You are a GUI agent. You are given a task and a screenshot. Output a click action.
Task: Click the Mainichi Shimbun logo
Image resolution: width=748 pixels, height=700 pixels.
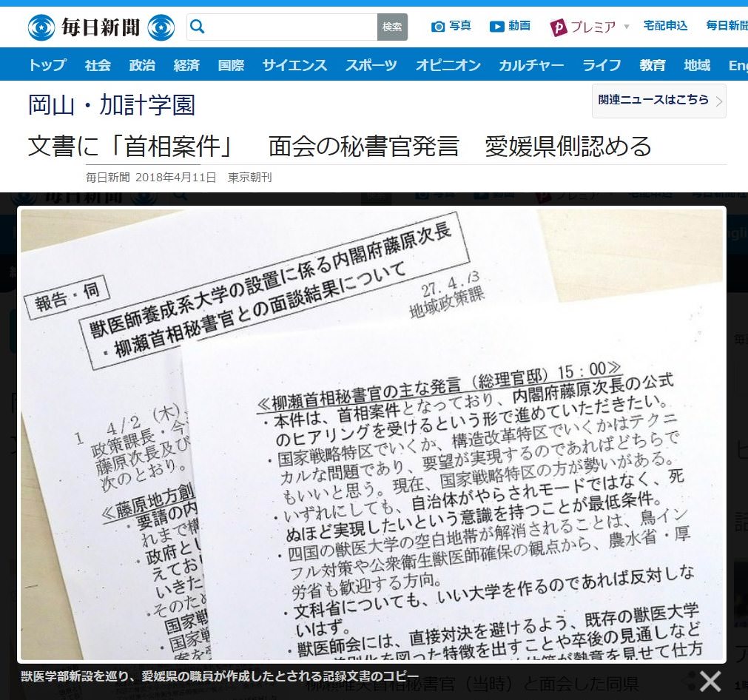pos(101,27)
